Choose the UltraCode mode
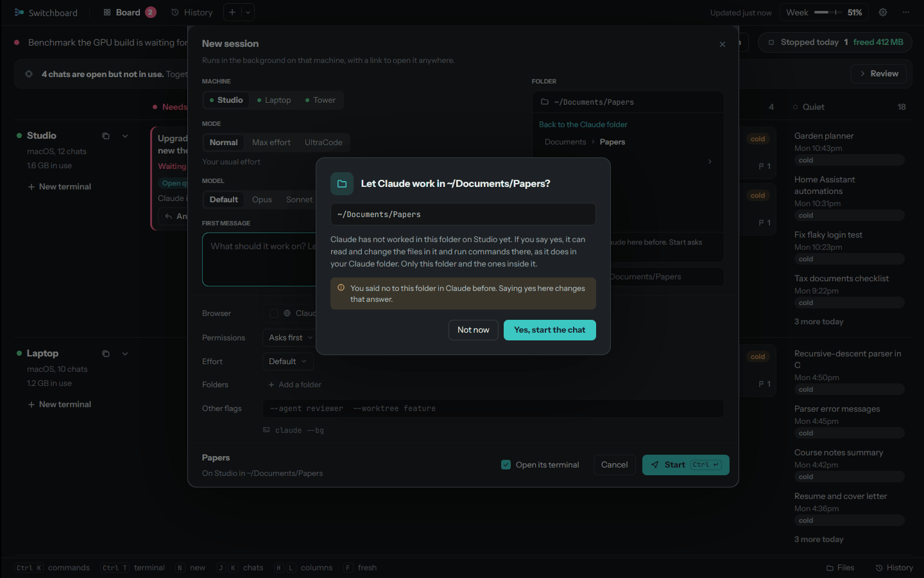This screenshot has height=578, width=924. pyautogui.click(x=323, y=143)
